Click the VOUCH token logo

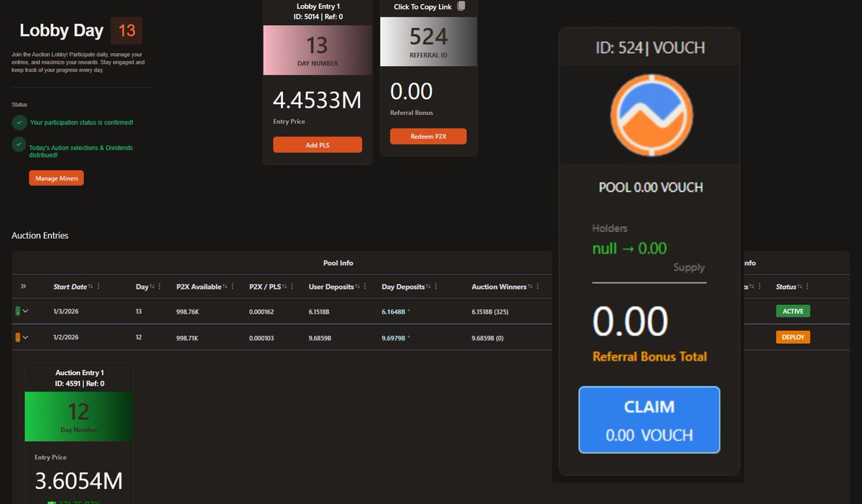[x=652, y=114]
